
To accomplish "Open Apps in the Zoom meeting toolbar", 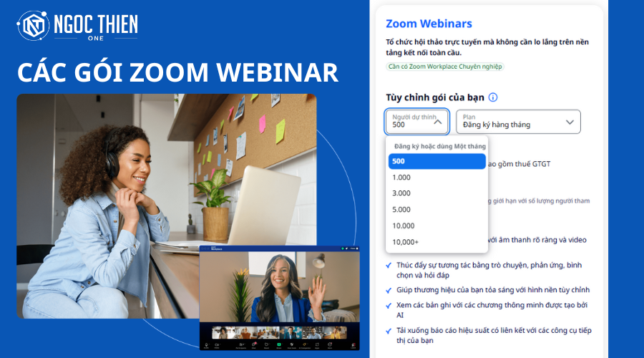I will tap(317, 344).
